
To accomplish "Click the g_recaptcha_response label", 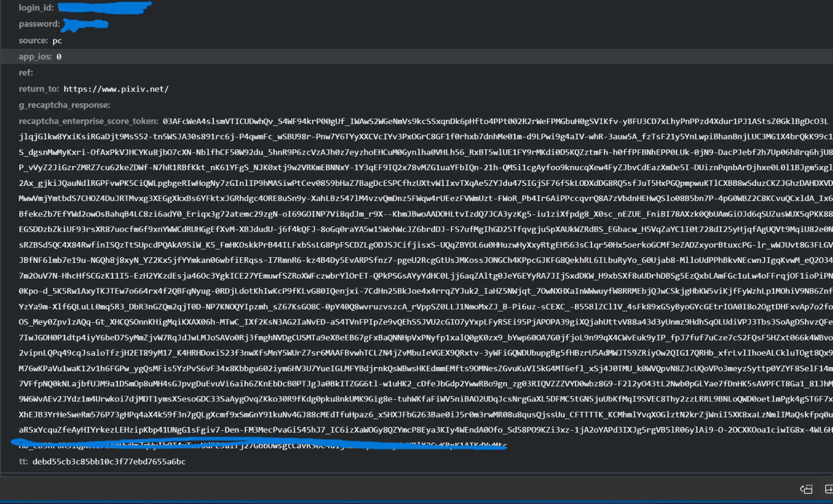I will tap(65, 105).
